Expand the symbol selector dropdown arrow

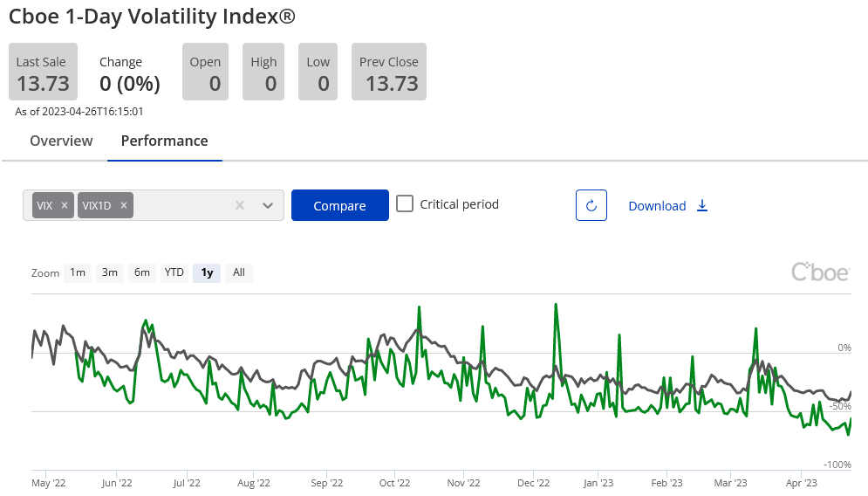(268, 205)
